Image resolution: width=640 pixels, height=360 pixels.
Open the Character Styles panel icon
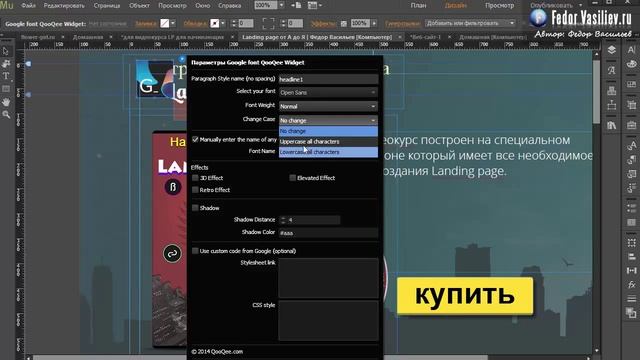click(x=631, y=145)
